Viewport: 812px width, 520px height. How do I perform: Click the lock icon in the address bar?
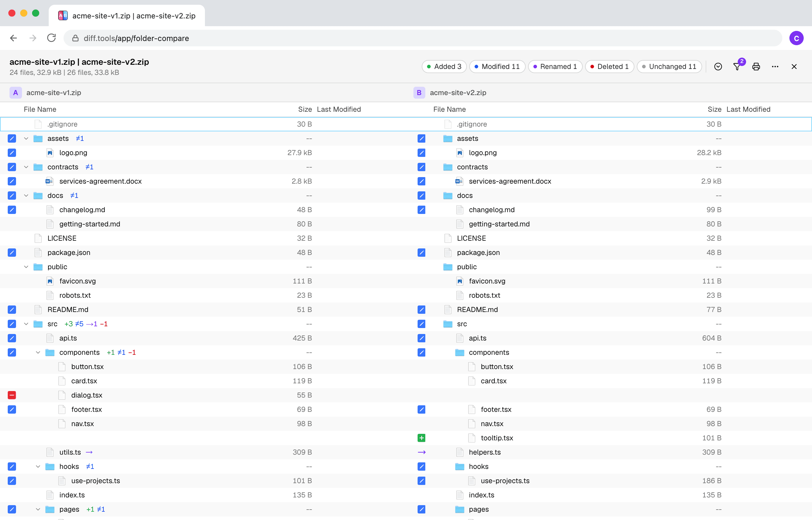[75, 38]
